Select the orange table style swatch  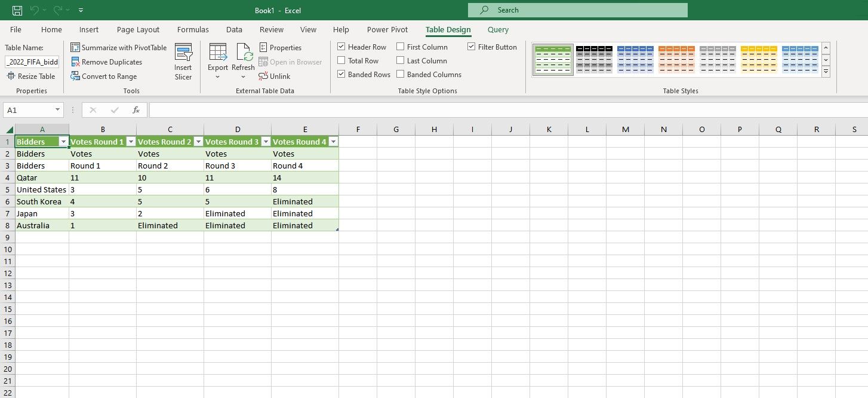(677, 59)
